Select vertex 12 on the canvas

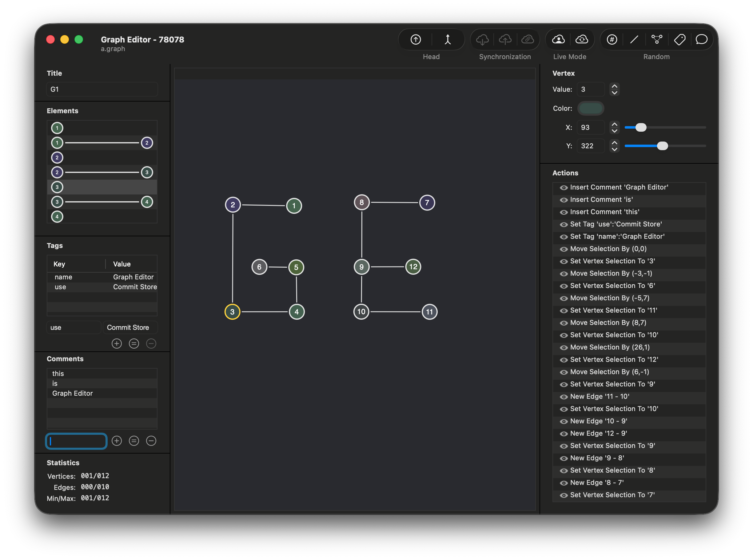[x=413, y=267]
